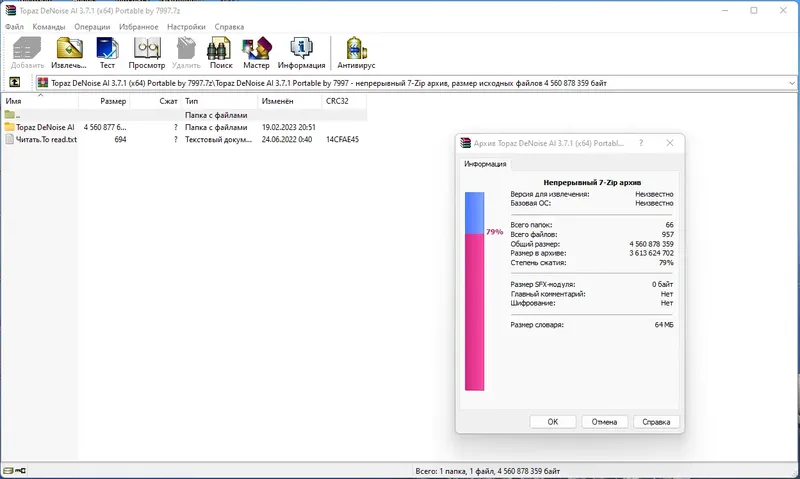Click the 'Степень сжатия' label
The width and height of the screenshot is (800, 479).
(538, 263)
